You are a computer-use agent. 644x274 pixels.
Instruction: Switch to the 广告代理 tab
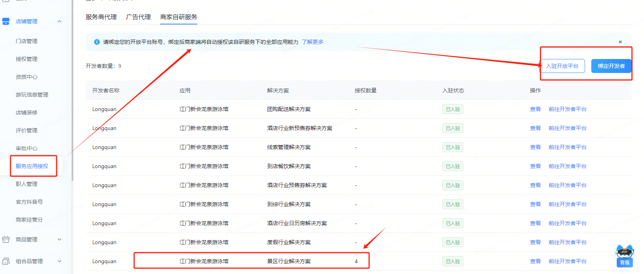tap(138, 17)
